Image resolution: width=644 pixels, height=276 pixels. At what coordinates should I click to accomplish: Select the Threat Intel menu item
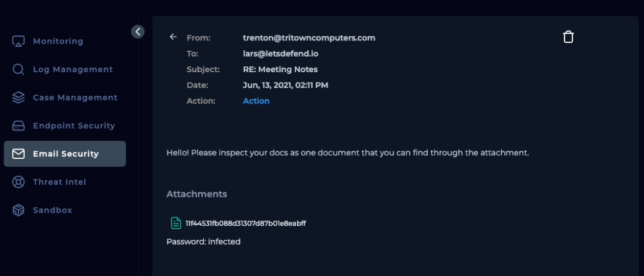coord(59,182)
